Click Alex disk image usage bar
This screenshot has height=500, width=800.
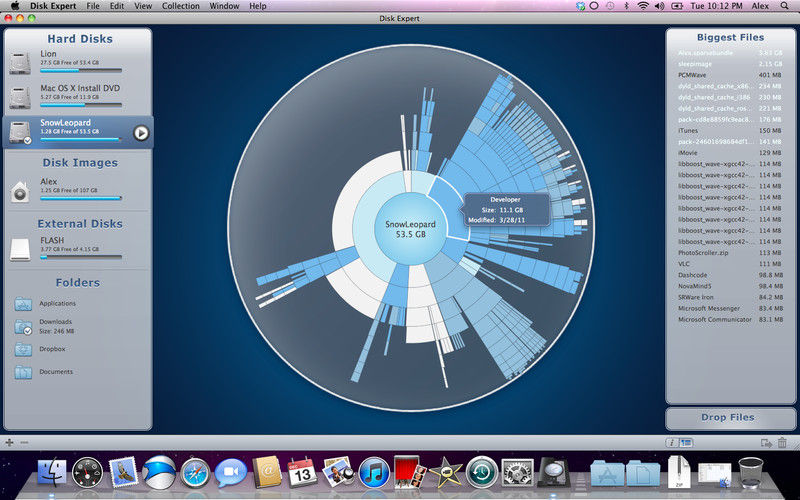tap(81, 198)
